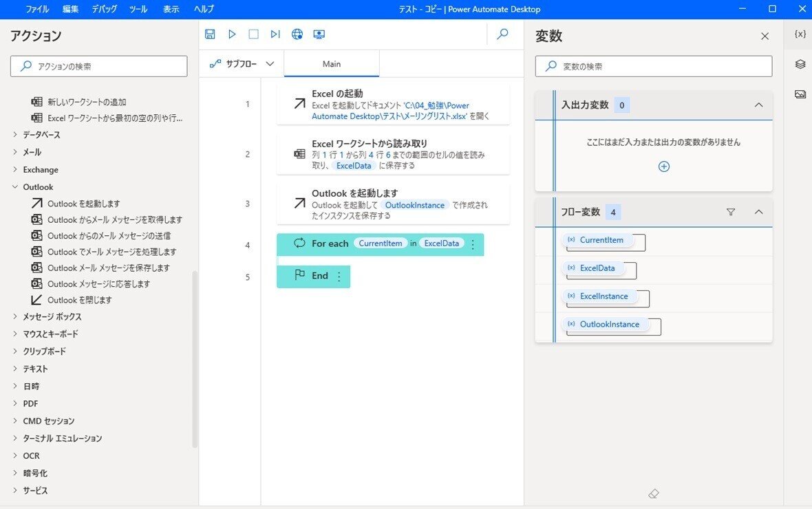Open the images side panel icon
812x509 pixels.
[x=800, y=94]
